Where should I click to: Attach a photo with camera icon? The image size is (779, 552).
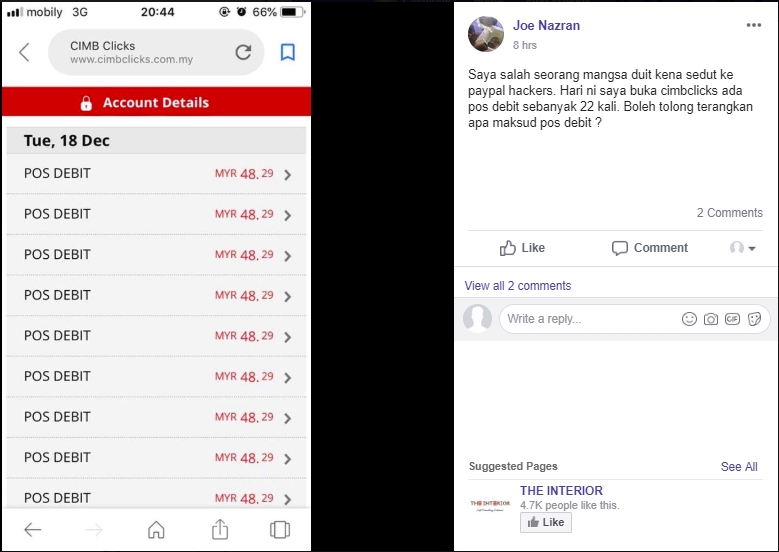pyautogui.click(x=711, y=319)
